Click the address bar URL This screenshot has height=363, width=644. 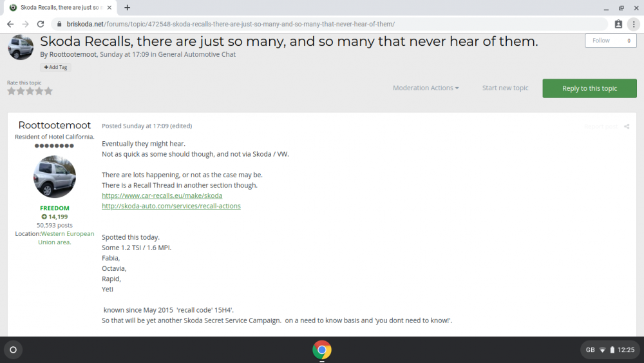(231, 25)
